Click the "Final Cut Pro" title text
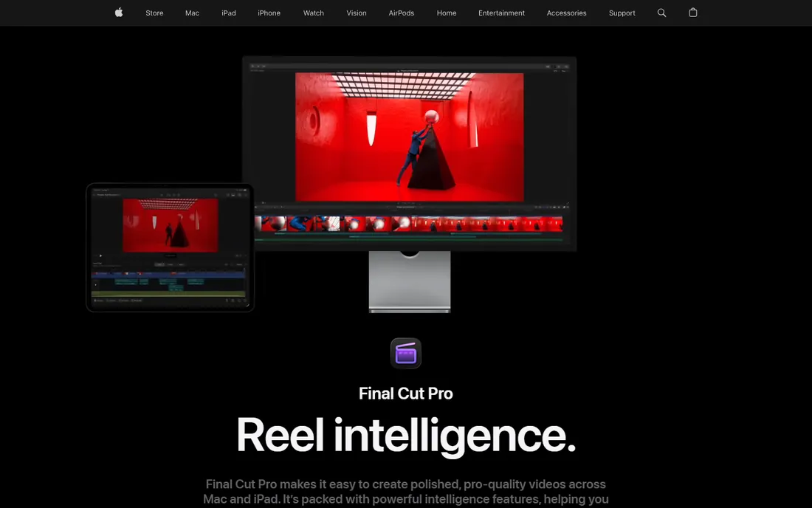The height and width of the screenshot is (508, 812). pyautogui.click(x=406, y=394)
